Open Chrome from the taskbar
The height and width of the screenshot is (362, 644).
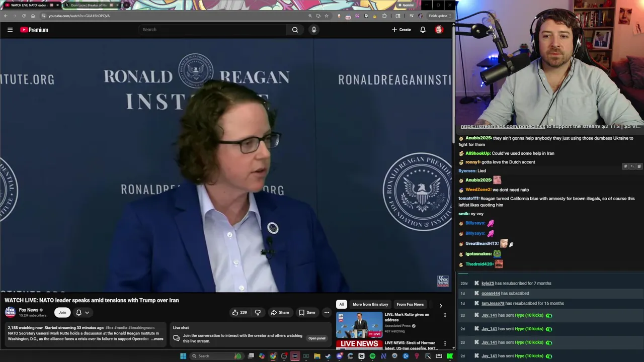273,356
